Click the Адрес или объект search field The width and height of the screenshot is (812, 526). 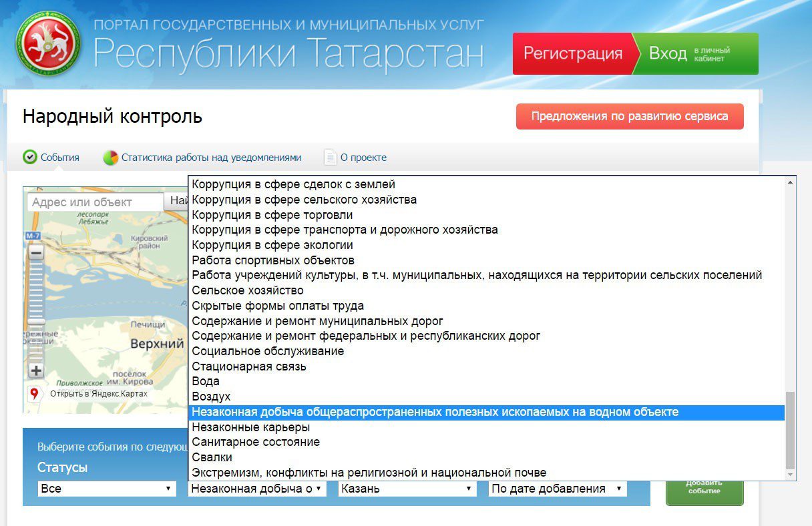click(95, 202)
